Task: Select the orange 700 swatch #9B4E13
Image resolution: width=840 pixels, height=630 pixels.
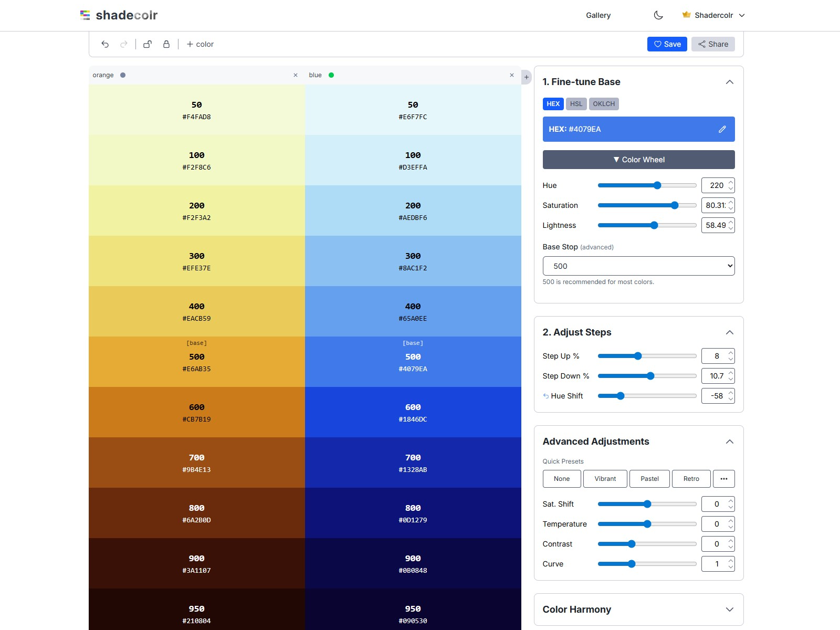Action: [x=197, y=463]
